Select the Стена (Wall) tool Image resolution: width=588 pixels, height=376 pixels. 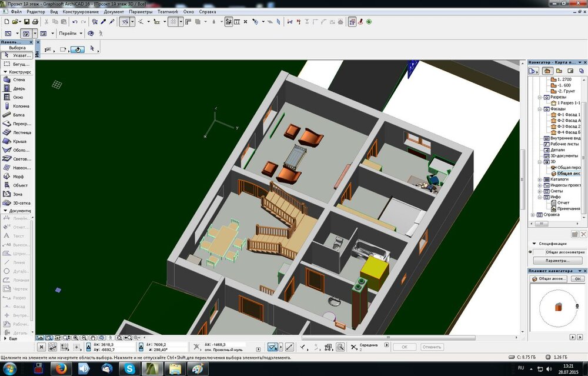point(16,79)
